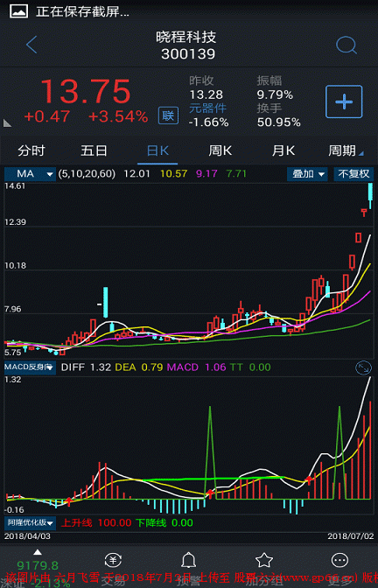Expand the index bar up arrow
Viewport: 378px width, 588px height.
(37, 552)
